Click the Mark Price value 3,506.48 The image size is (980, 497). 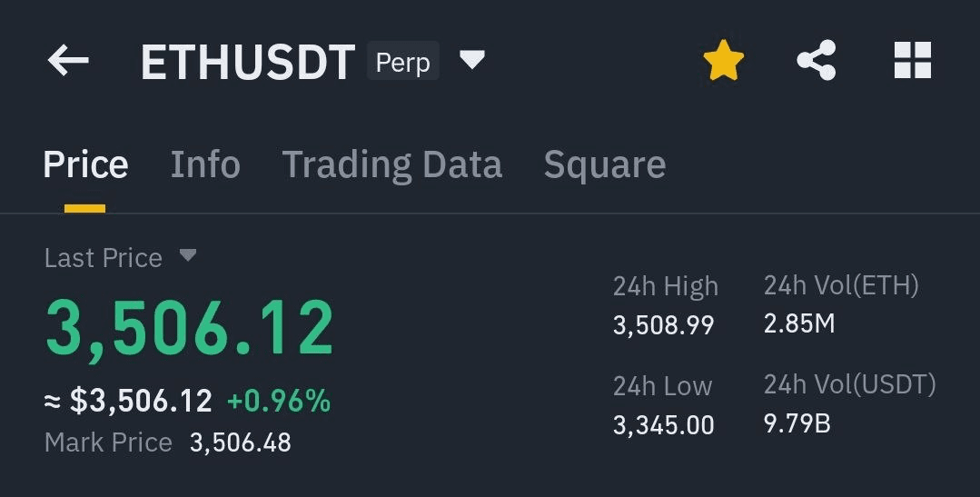240,442
